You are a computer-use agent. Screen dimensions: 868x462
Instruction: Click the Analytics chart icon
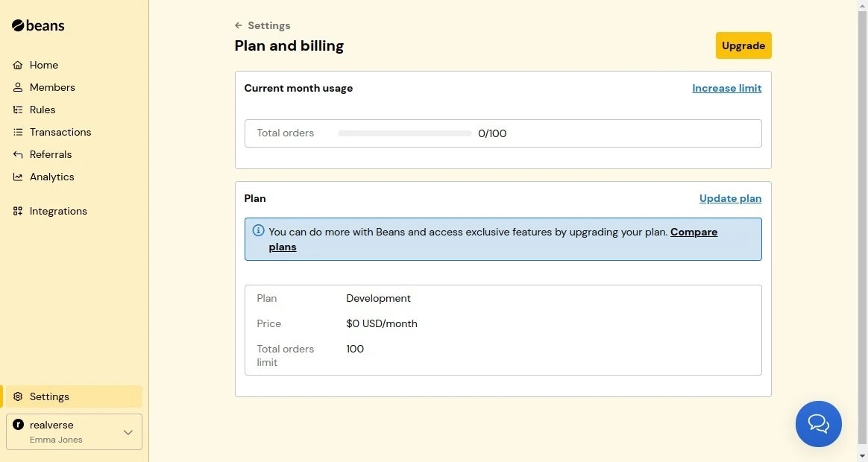[18, 177]
